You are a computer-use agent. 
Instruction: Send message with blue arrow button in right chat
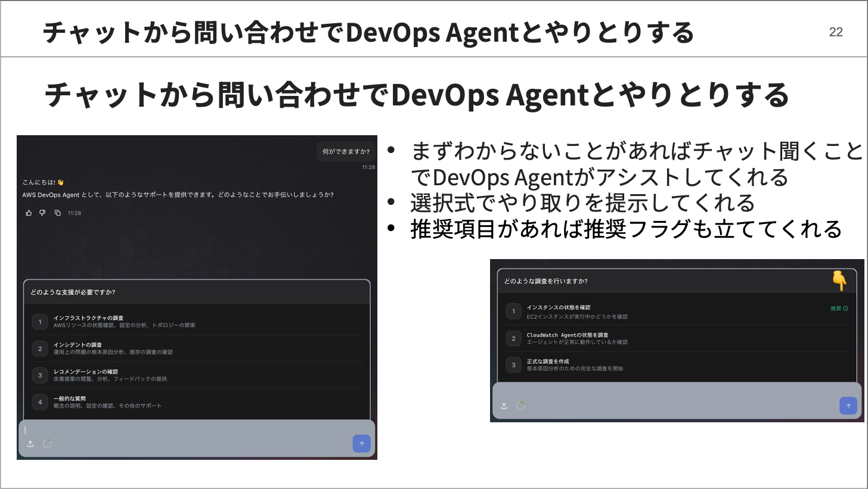pyautogui.click(x=848, y=406)
